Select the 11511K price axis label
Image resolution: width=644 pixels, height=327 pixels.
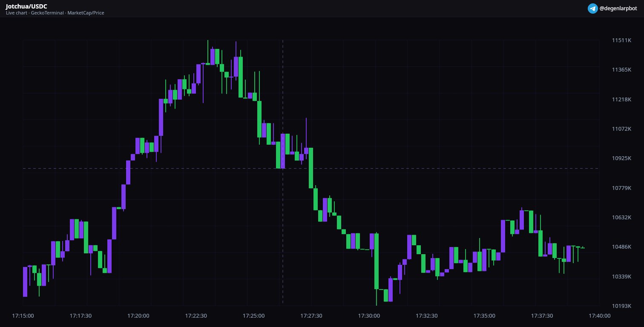(621, 40)
